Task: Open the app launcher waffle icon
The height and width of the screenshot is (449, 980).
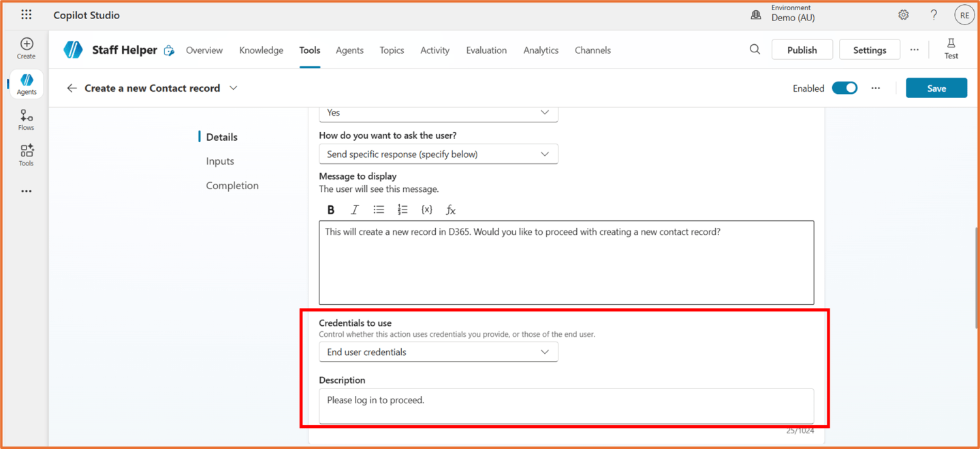Action: [26, 15]
